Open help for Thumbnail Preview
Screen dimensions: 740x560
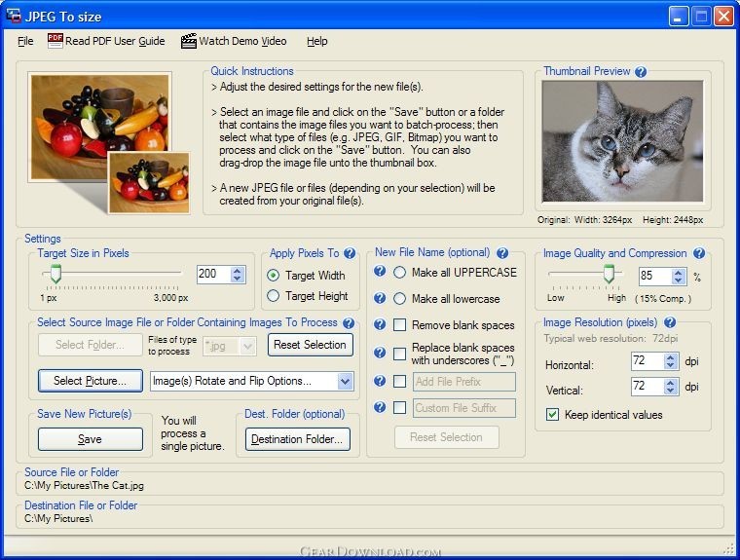641,72
